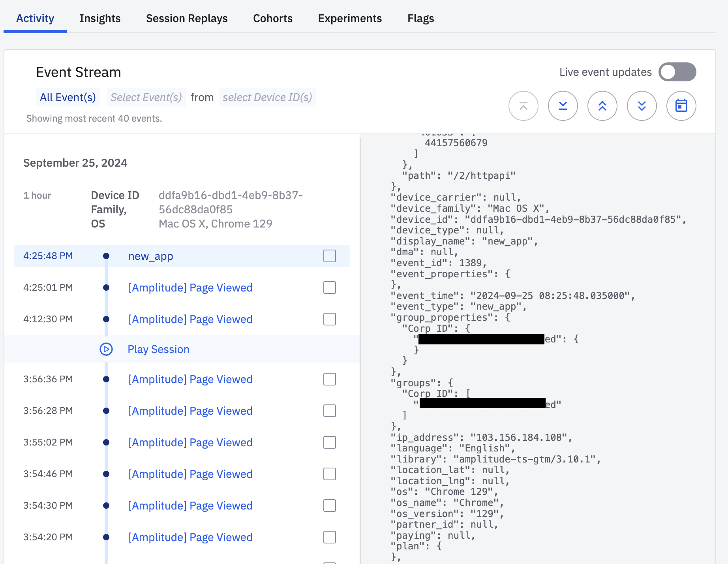
Task: Click the "event_time" JSON line
Action: [x=512, y=295]
